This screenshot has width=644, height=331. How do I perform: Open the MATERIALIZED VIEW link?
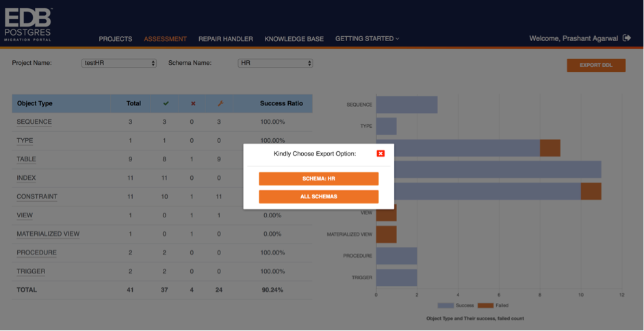(x=48, y=234)
